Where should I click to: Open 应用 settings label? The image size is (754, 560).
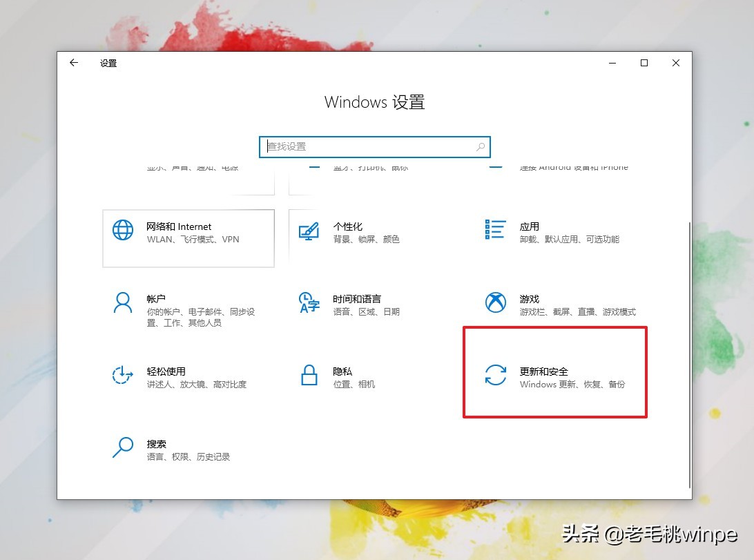(x=529, y=226)
